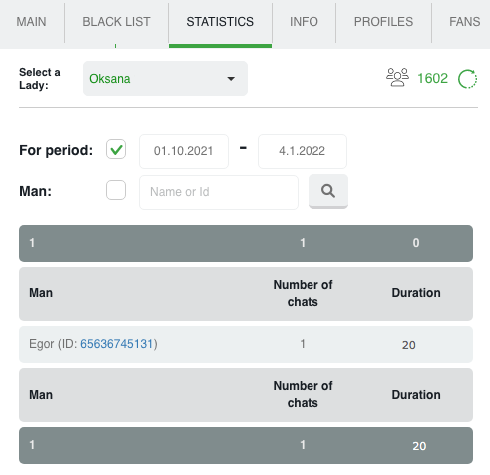Open the Select a Lady dropdown
Screen dimensions: 490x475
[x=165, y=79]
